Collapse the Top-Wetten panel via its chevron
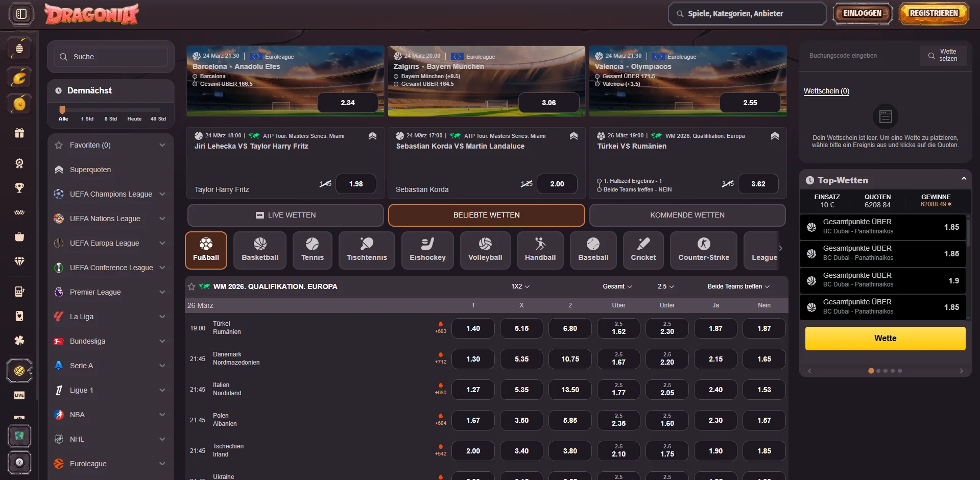Screen dimensions: 980x480 tap(964, 179)
